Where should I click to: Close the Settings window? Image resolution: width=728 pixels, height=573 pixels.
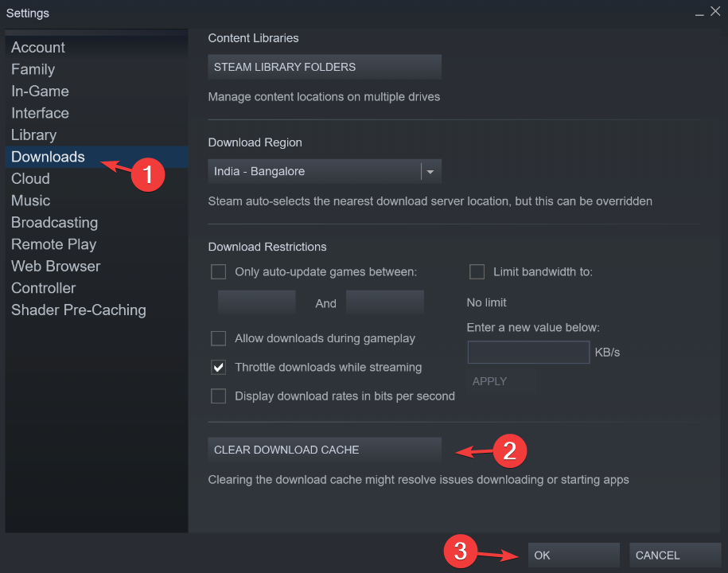point(715,11)
